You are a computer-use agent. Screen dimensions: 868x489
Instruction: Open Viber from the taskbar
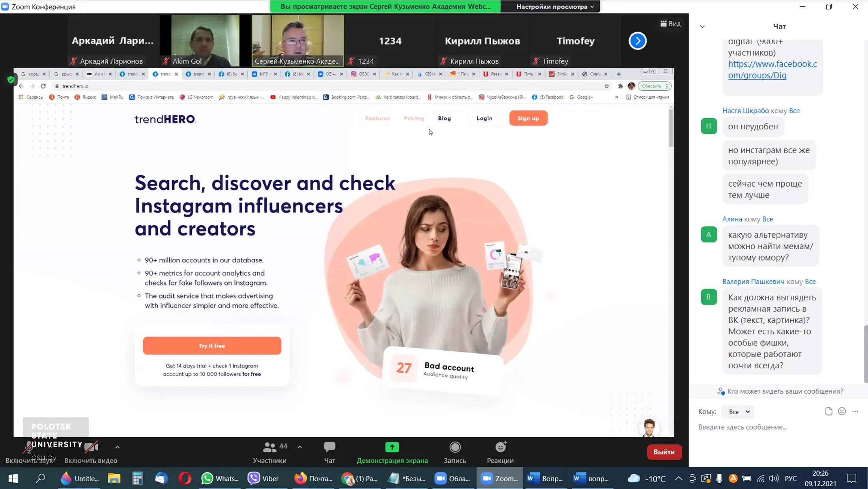pyautogui.click(x=264, y=478)
